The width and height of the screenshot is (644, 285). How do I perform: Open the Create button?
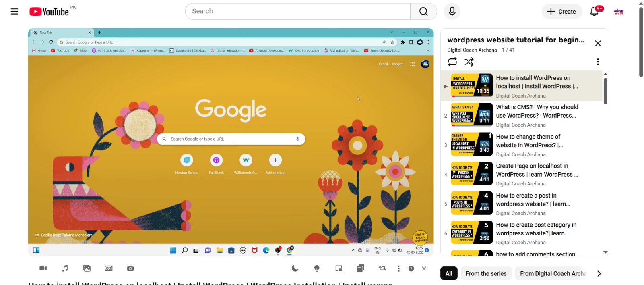coord(562,12)
